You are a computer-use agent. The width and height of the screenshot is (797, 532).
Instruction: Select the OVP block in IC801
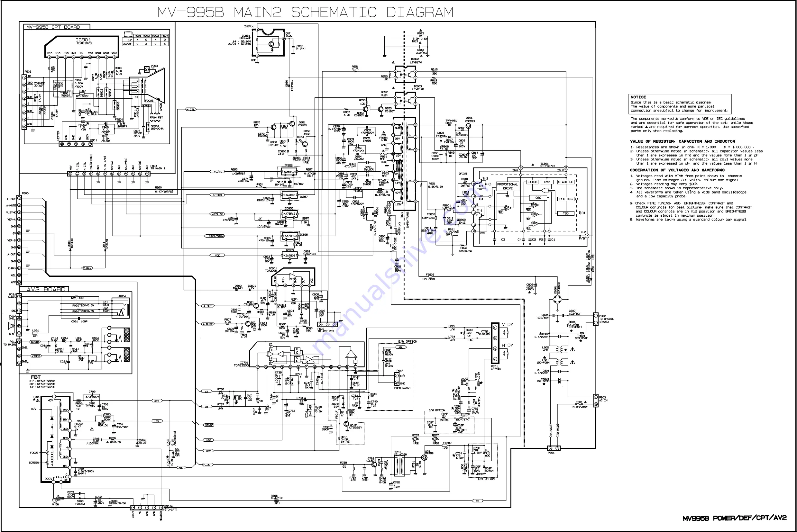point(547,182)
